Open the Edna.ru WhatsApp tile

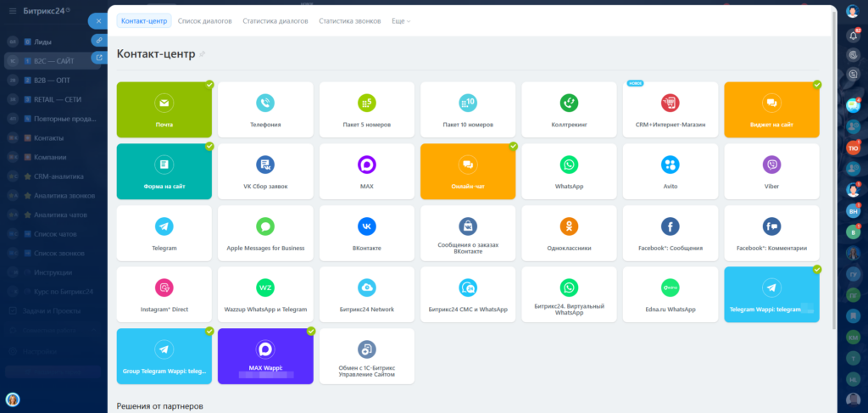pyautogui.click(x=670, y=294)
